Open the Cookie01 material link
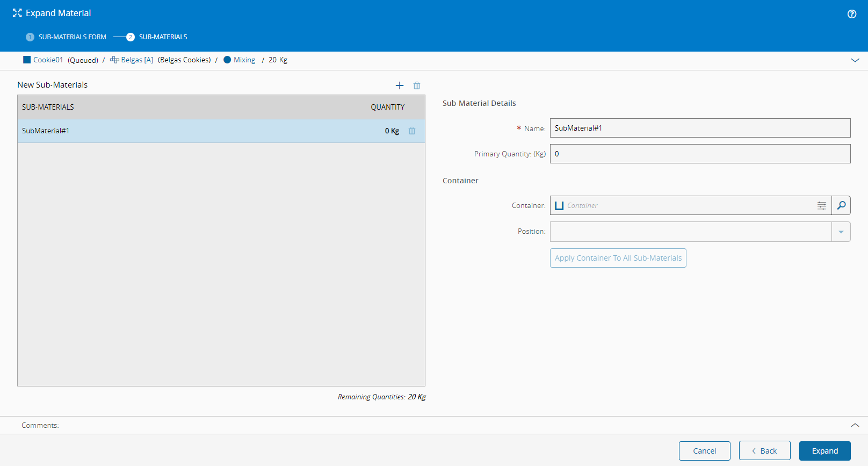 [48, 60]
